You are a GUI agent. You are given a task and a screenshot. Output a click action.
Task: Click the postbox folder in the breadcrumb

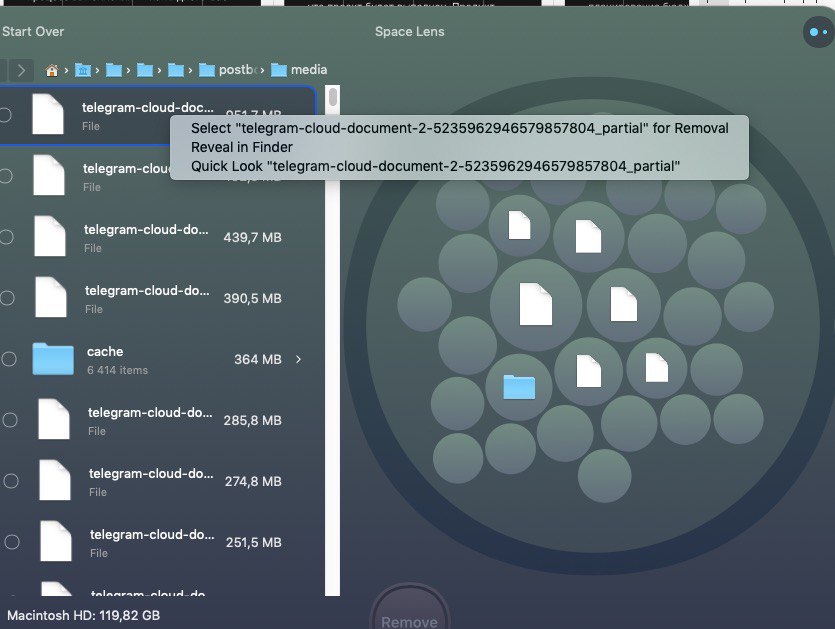click(x=228, y=70)
